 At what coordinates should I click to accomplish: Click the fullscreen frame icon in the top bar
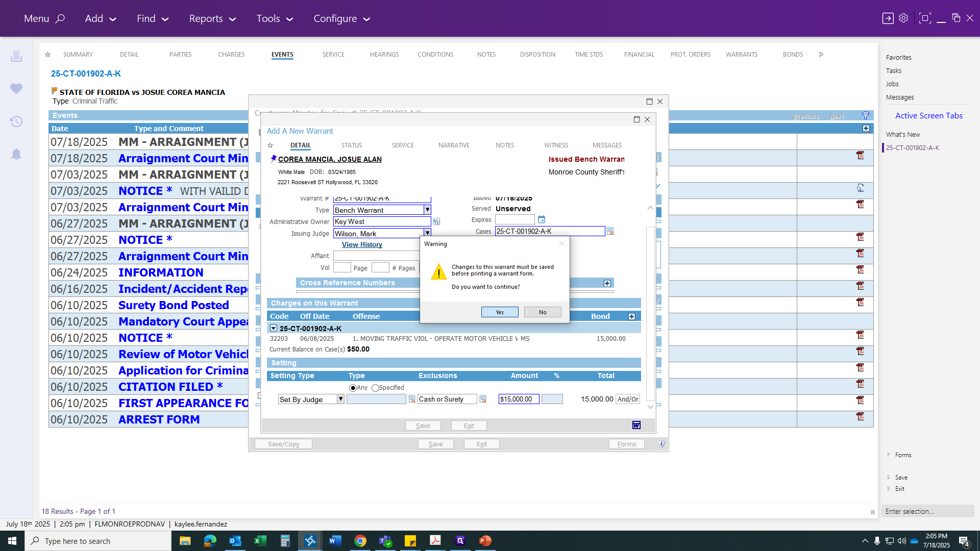pyautogui.click(x=924, y=18)
